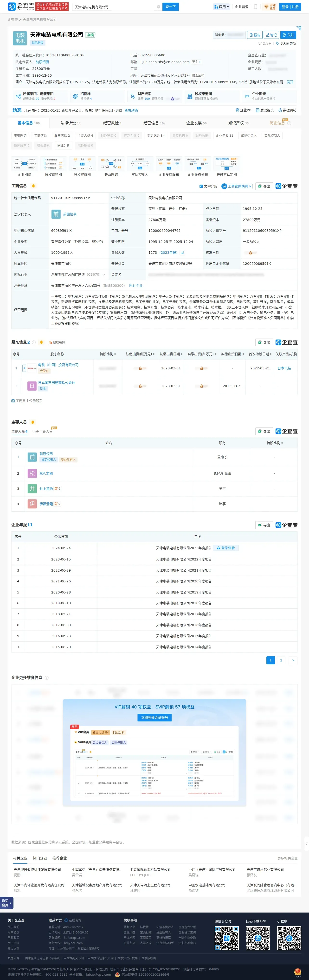Click the 笔记 notes button
Viewport: 309px width, 980px height.
tap(271, 35)
